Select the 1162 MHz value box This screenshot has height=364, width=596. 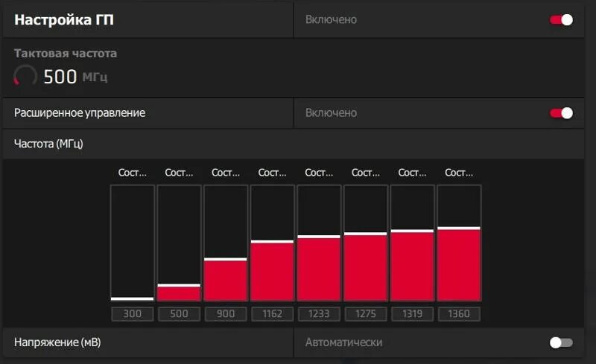point(272,314)
